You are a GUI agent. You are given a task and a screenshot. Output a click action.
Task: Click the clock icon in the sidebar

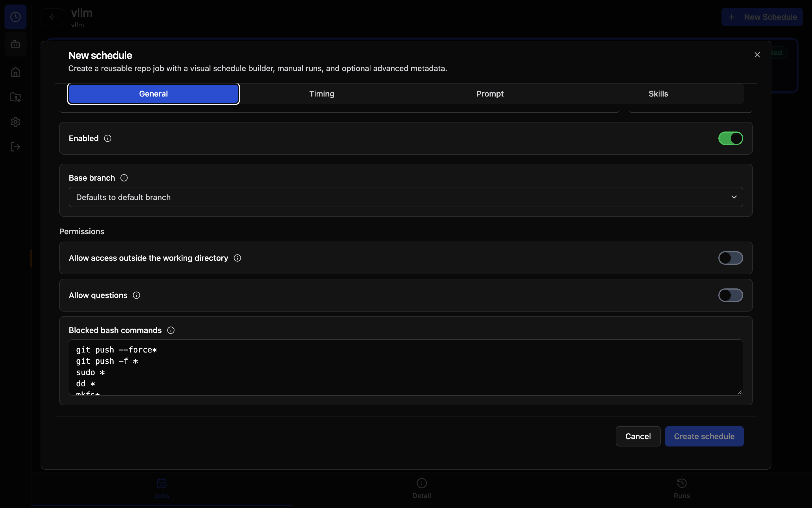coord(16,17)
